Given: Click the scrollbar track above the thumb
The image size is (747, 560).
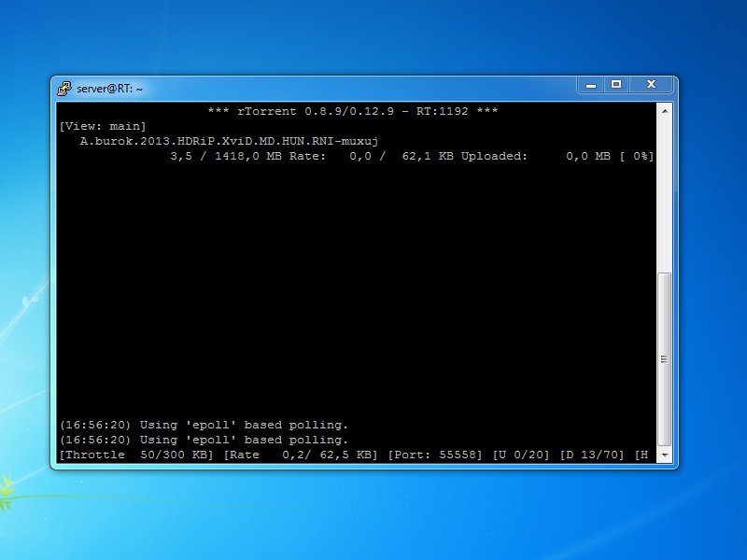Looking at the screenshot, I should 664,187.
